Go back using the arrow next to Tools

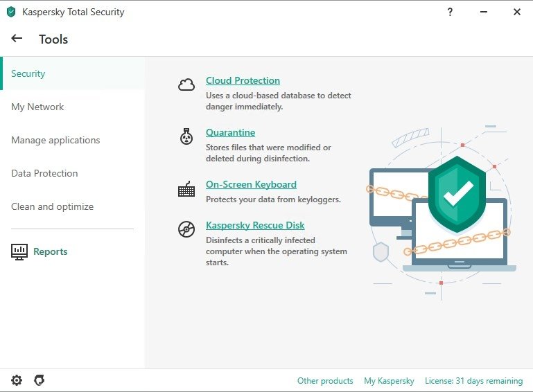17,38
